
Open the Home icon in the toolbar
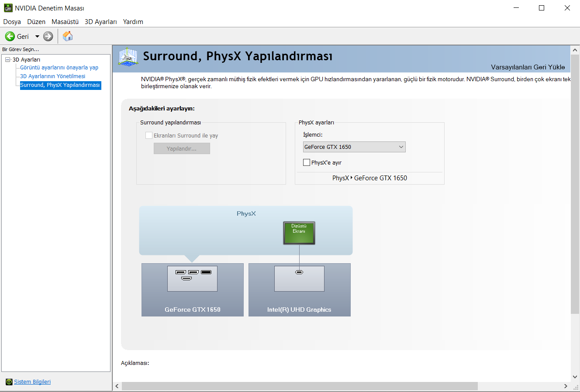pyautogui.click(x=68, y=36)
